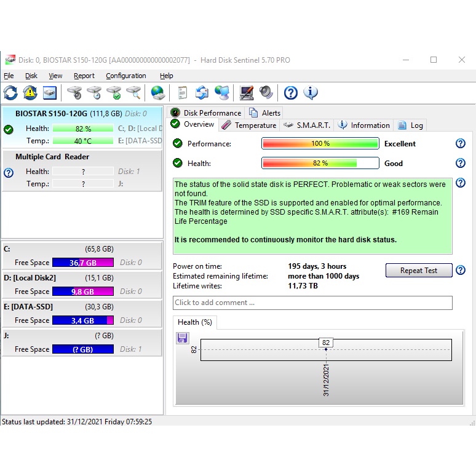Open the Configuration menu
Image resolution: width=476 pixels, height=476 pixels.
(126, 76)
